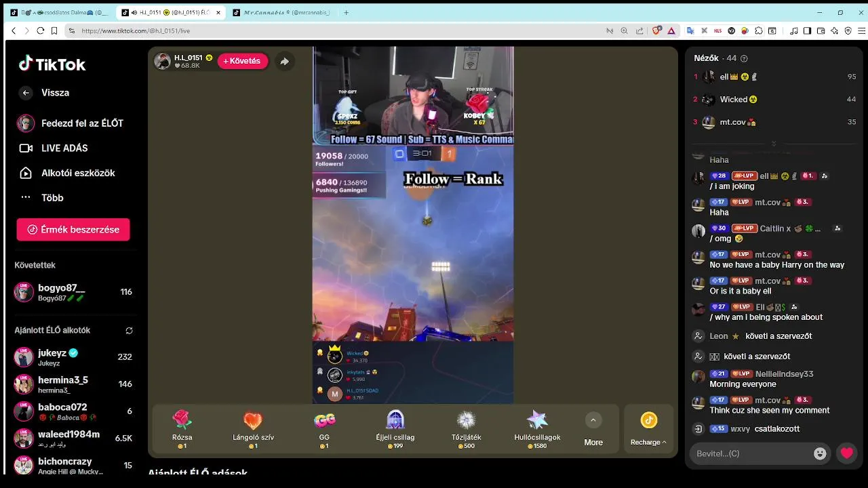Open Brave VPN shield icon
The height and width of the screenshot is (488, 868).
click(x=848, y=30)
